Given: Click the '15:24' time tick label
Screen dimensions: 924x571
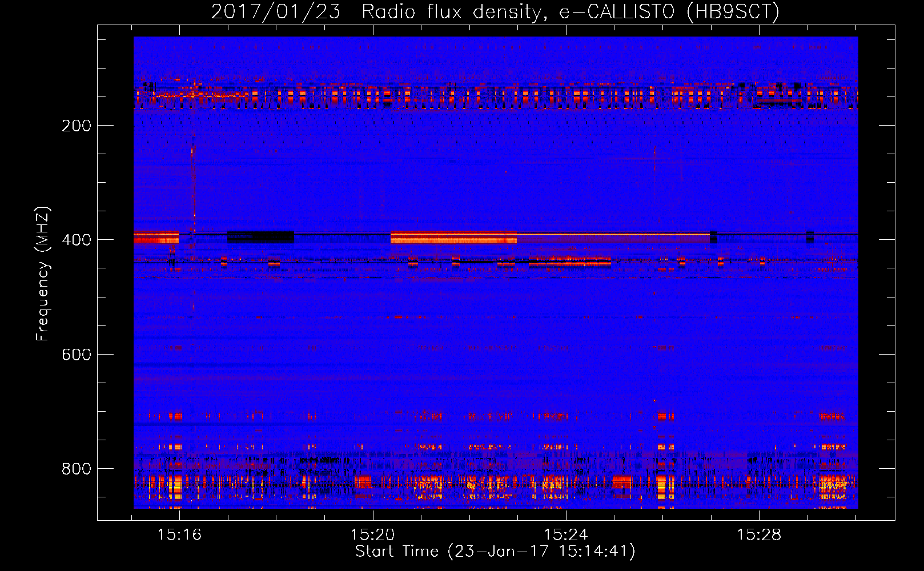Looking at the screenshot, I should coord(566,535).
